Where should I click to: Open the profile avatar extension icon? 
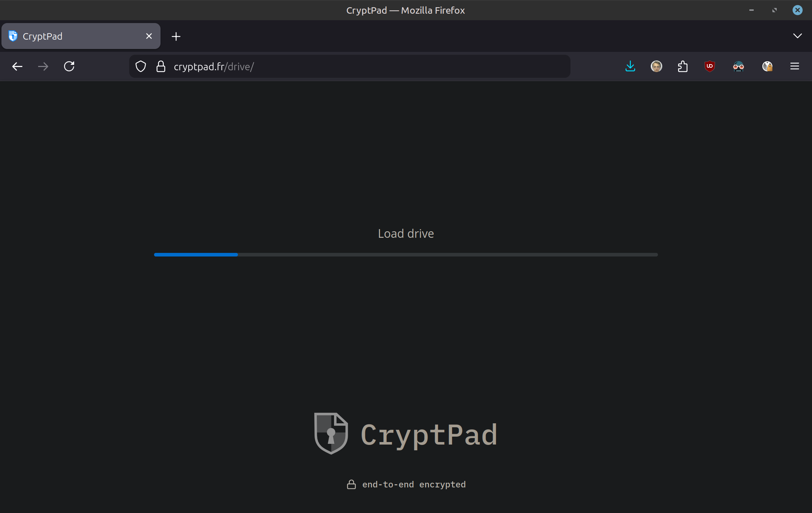[656, 66]
